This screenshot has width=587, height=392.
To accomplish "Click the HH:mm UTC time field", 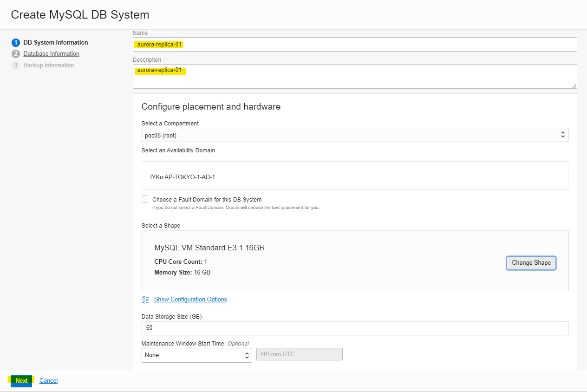I will coord(300,354).
